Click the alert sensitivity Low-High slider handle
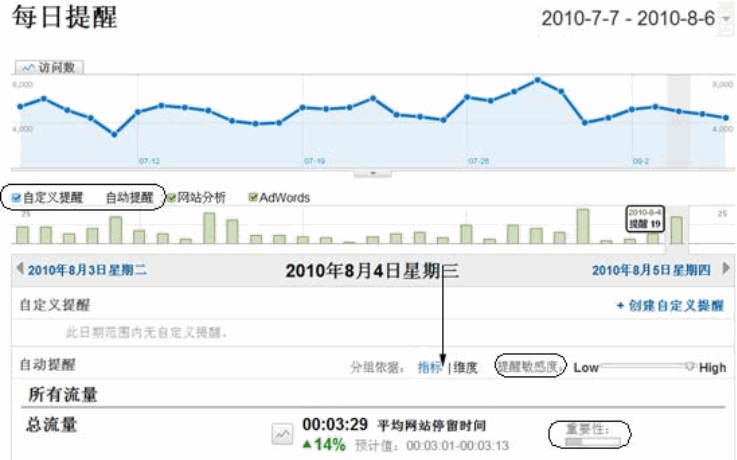This screenshot has width=737, height=460. (689, 367)
